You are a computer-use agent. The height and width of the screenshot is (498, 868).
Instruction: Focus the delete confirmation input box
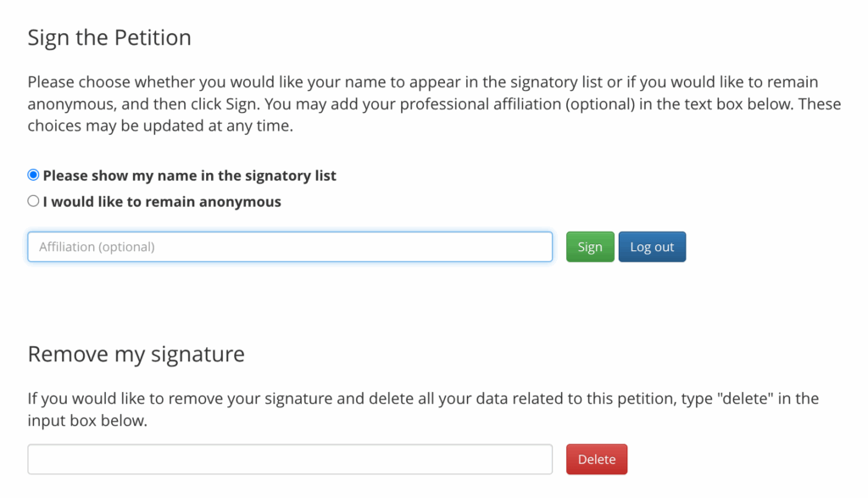click(290, 459)
